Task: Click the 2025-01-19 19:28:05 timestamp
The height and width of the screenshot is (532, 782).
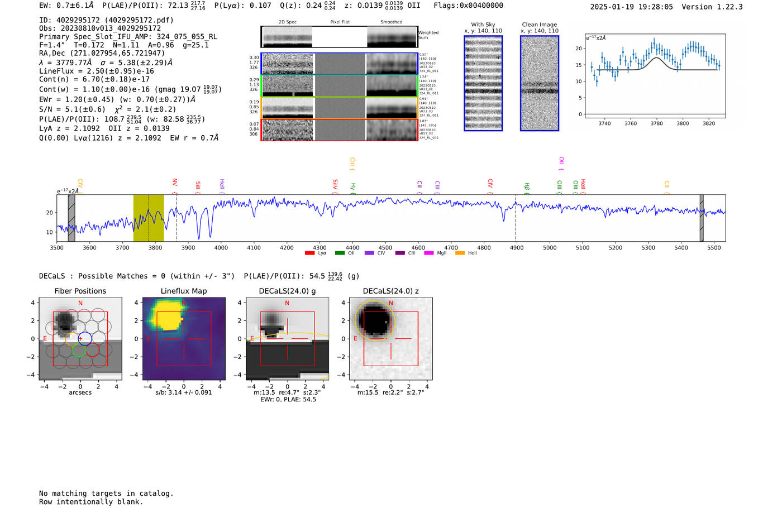Action: [x=632, y=7]
